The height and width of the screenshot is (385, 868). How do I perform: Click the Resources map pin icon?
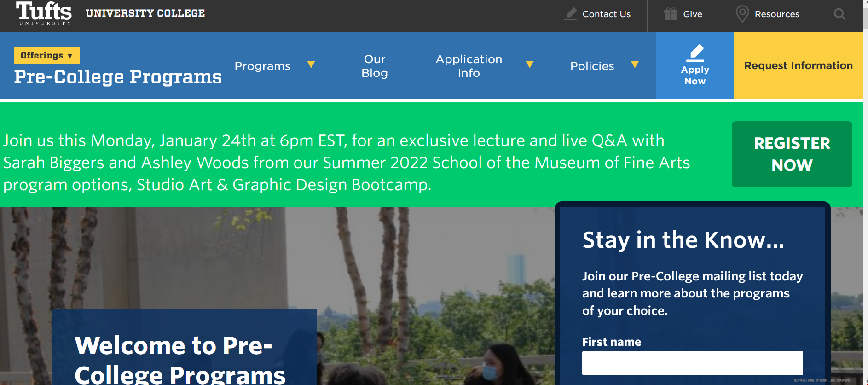742,14
